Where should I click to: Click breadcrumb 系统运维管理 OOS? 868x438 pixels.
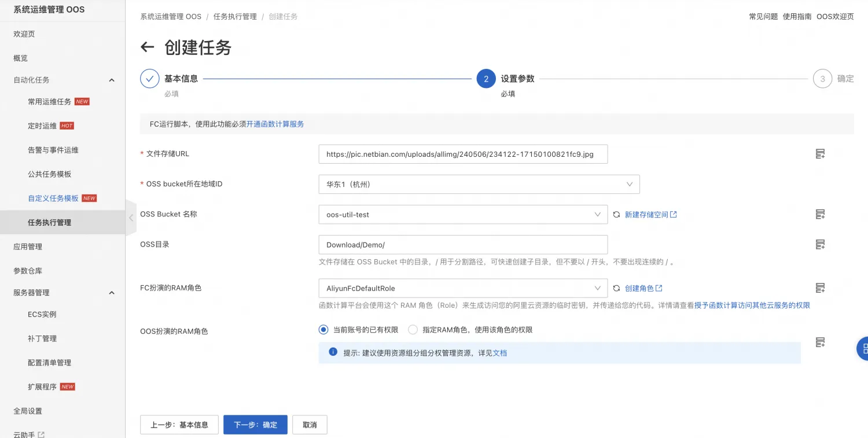[171, 17]
